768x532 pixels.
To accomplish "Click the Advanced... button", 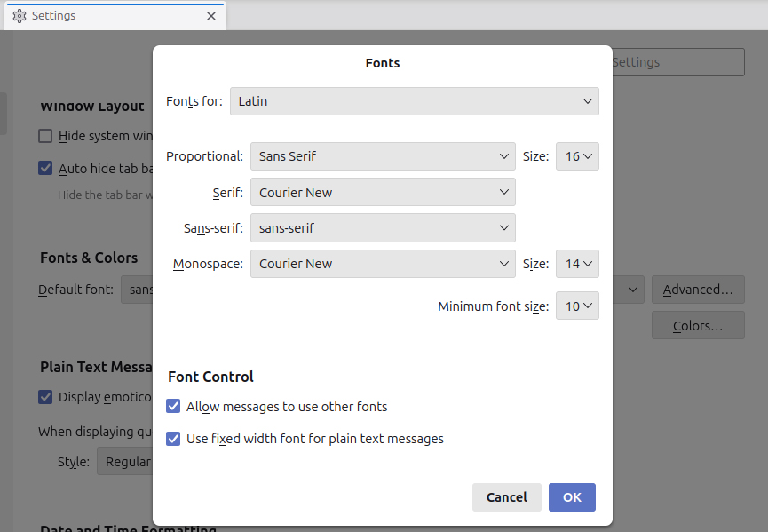I will tap(697, 290).
